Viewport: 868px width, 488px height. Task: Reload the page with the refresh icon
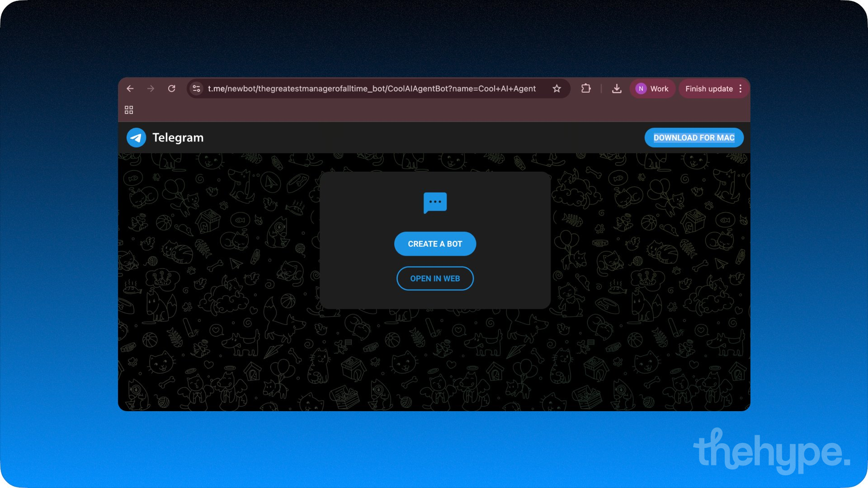(x=171, y=89)
